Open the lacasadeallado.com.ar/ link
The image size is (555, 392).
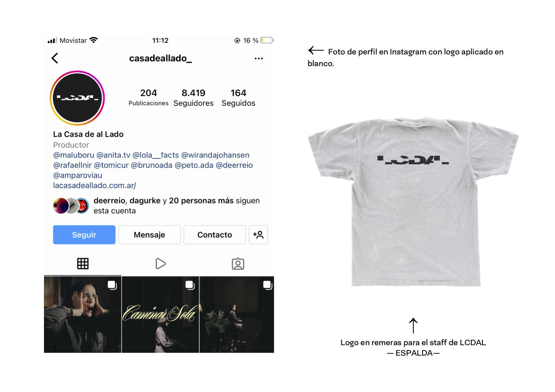pos(95,185)
